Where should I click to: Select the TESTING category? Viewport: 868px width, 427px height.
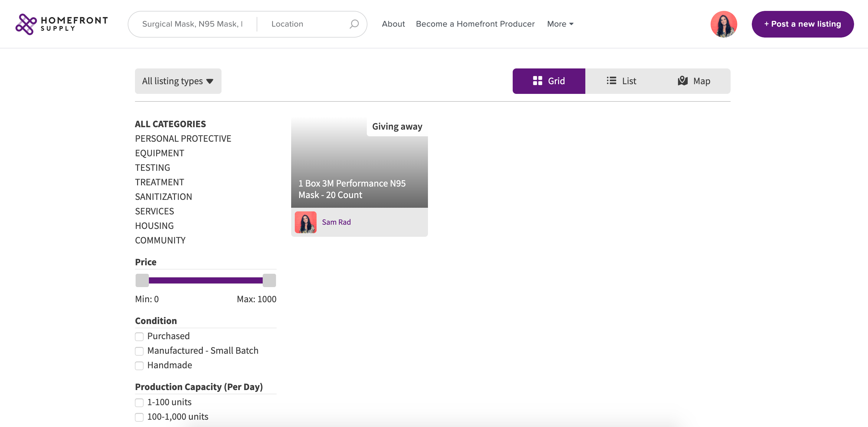[x=152, y=168]
